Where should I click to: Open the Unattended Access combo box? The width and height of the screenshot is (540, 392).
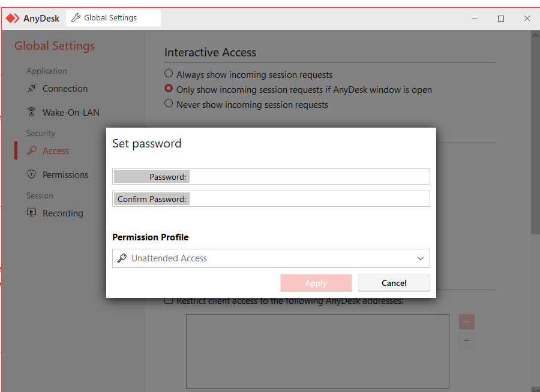point(270,258)
